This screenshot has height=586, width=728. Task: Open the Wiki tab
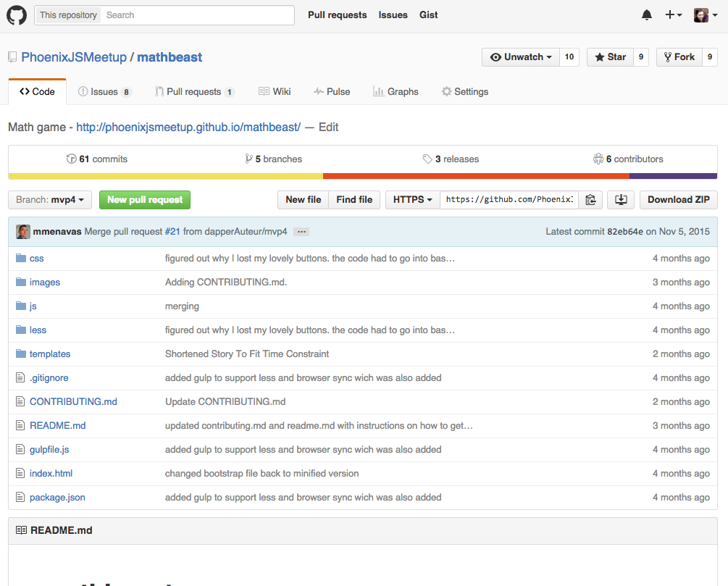(x=275, y=91)
